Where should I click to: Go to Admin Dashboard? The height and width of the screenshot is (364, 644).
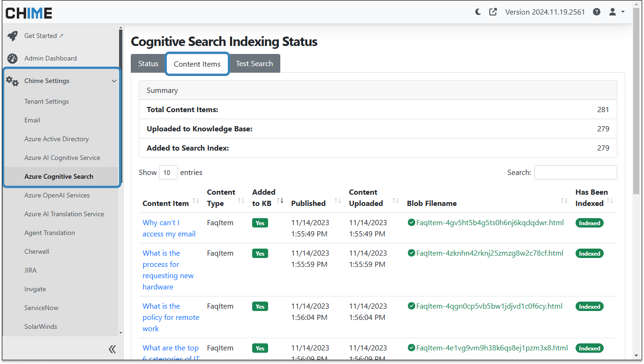[x=51, y=59]
